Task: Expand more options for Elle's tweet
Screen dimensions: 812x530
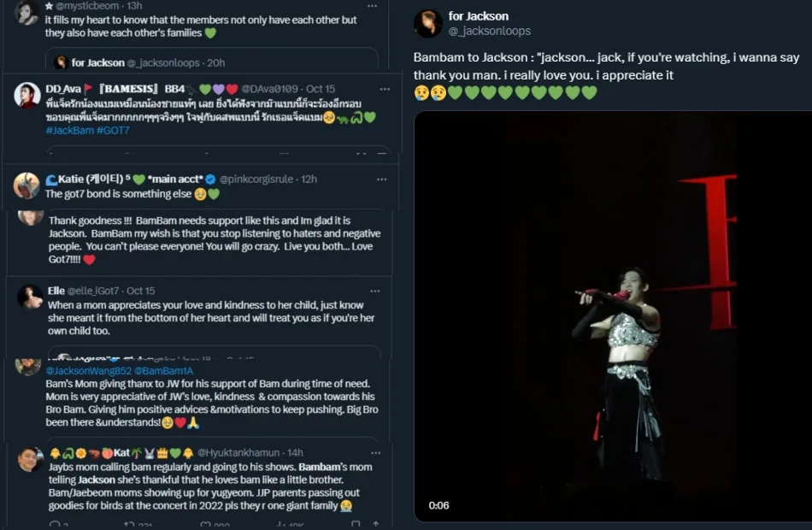Action: tap(371, 291)
